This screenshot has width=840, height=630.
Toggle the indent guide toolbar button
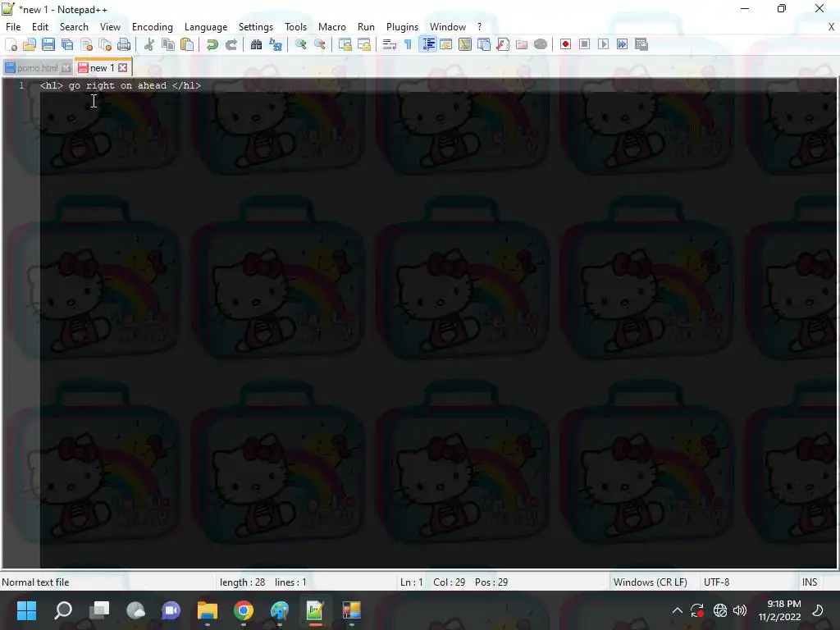(427, 44)
